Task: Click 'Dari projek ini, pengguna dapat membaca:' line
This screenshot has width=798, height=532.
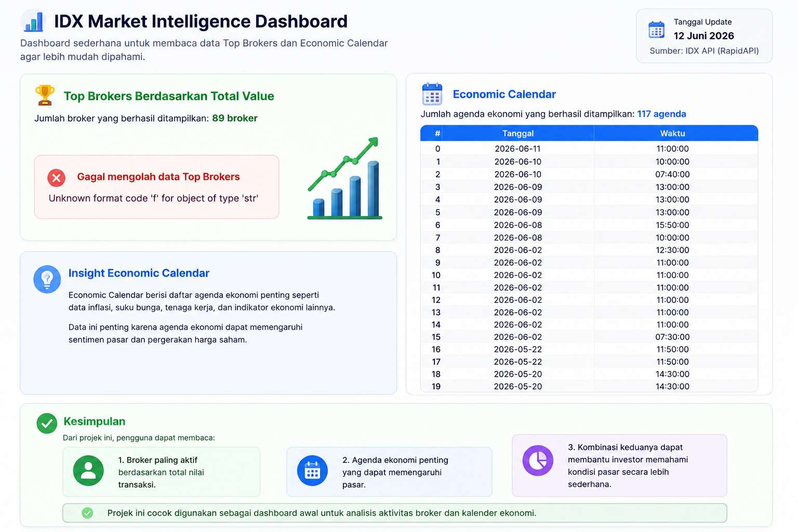Action: pos(139,438)
